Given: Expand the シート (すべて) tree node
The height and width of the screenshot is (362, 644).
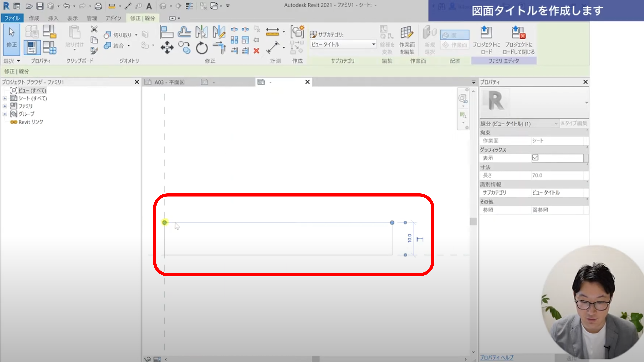Looking at the screenshot, I should 5,98.
